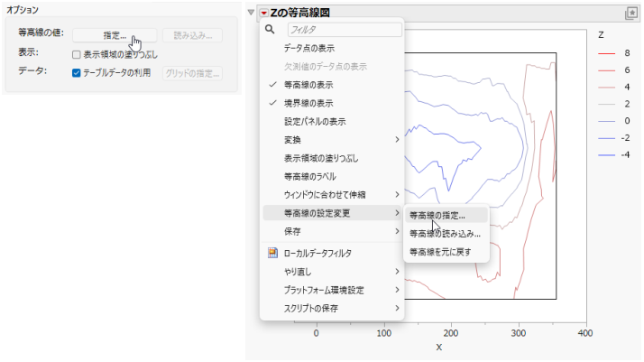Click the red triangle menu of Zの等高線図
Image resolution: width=644 pixels, height=362 pixels.
click(x=263, y=14)
